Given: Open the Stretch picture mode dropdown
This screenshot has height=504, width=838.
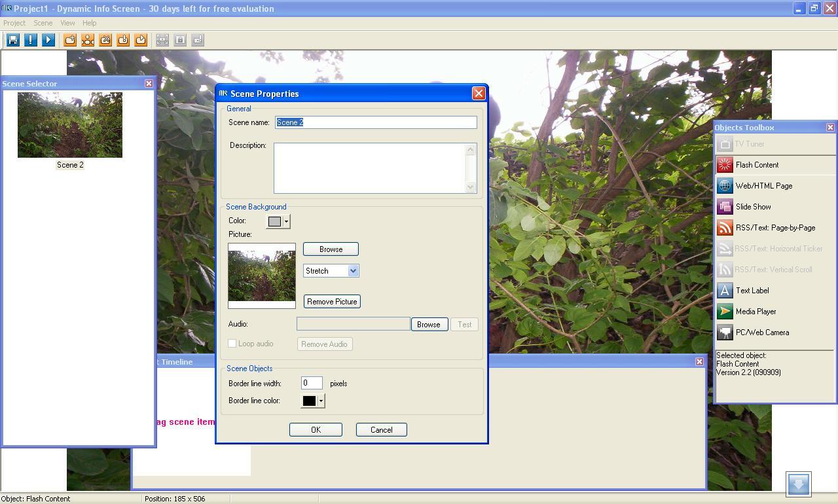Looking at the screenshot, I should pos(353,271).
